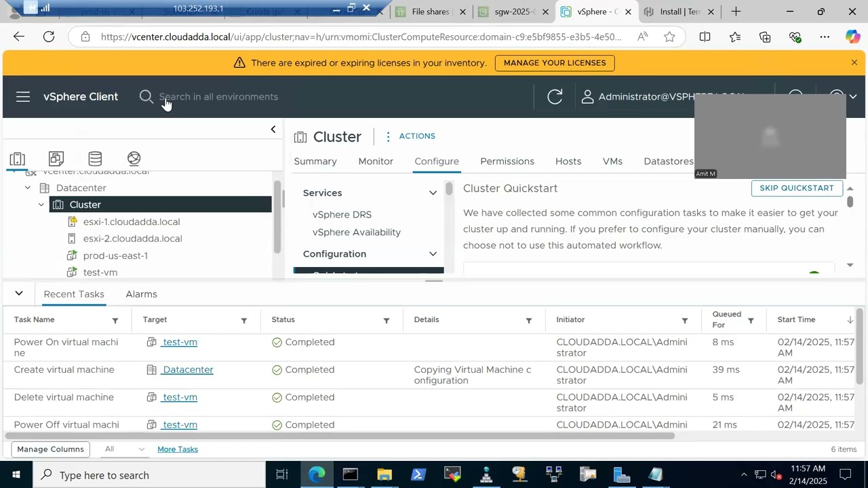
Task: Select vSphere DRS under Services
Action: [342, 215]
